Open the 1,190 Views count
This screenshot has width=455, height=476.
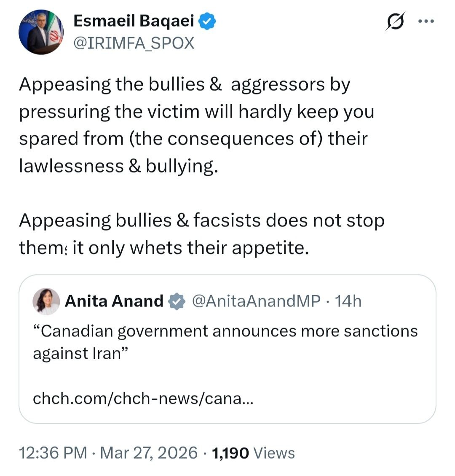(x=254, y=453)
